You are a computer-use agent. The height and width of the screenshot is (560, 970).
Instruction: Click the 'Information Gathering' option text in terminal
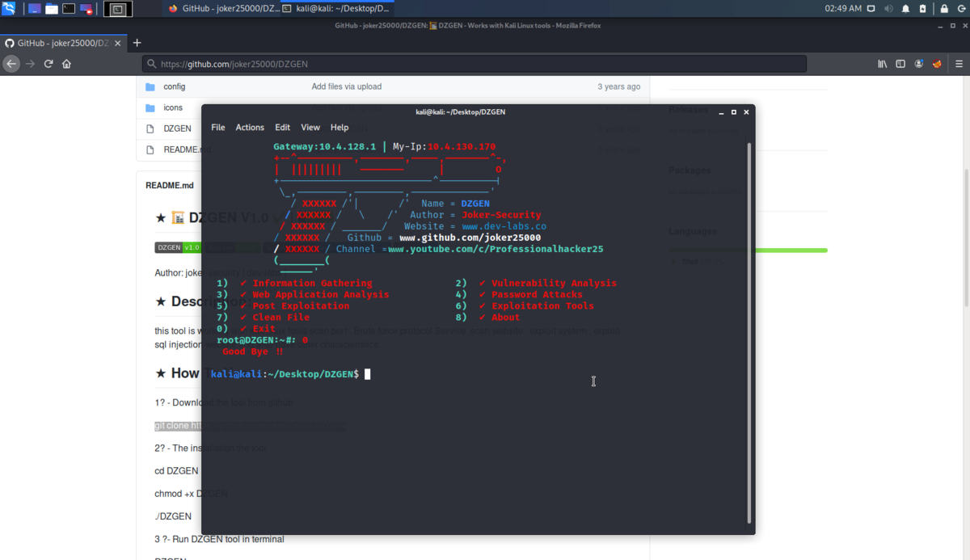pyautogui.click(x=313, y=284)
